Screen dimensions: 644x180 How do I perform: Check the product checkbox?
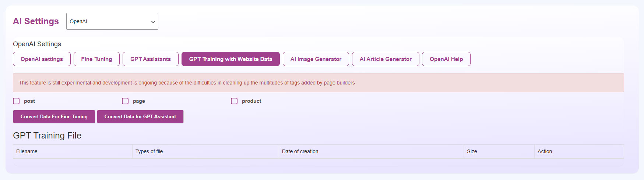(234, 101)
